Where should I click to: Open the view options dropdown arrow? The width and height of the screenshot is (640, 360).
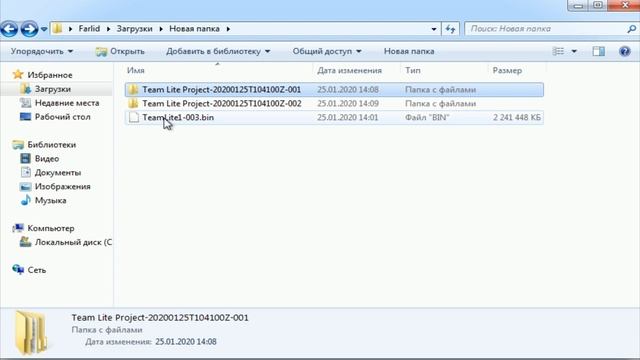point(574,51)
